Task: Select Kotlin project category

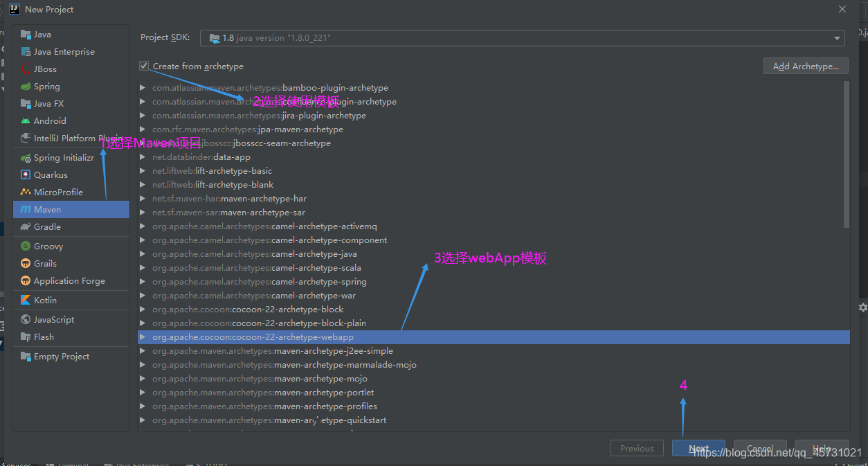Action: 71,301
